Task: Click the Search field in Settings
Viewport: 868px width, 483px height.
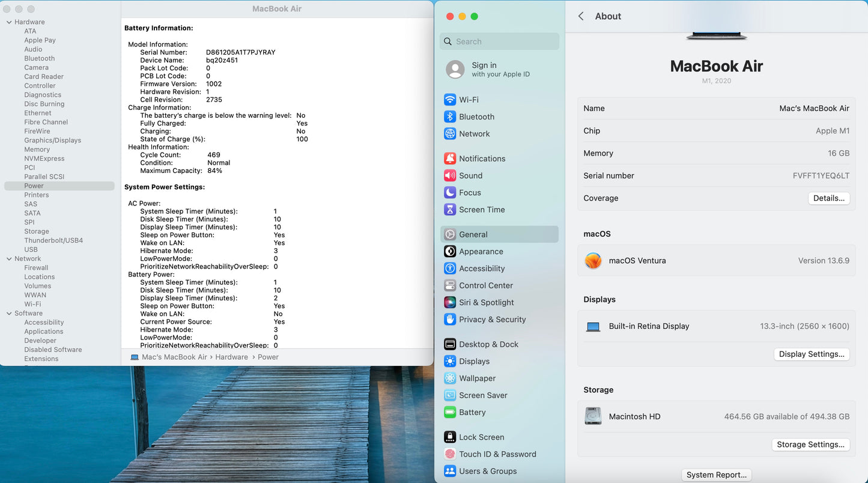Action: [x=500, y=41]
